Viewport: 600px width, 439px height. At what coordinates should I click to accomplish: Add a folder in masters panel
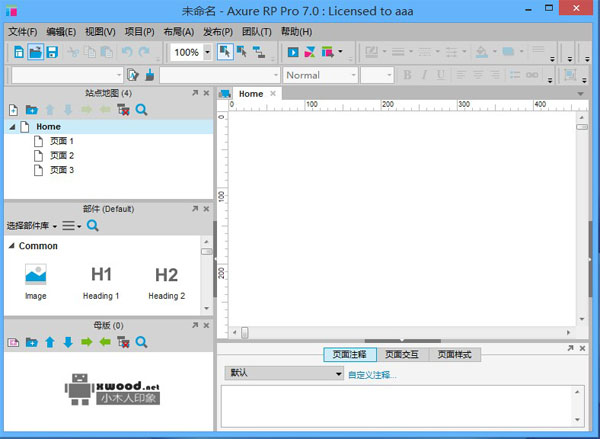31,342
